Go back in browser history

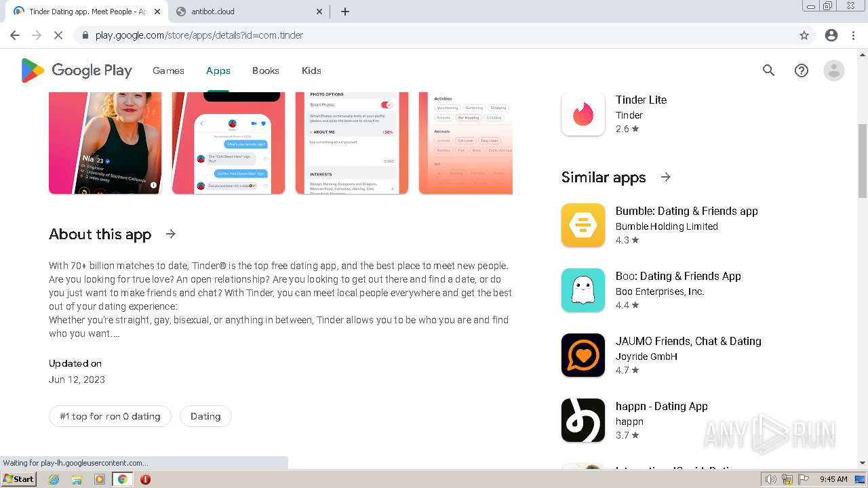[15, 35]
